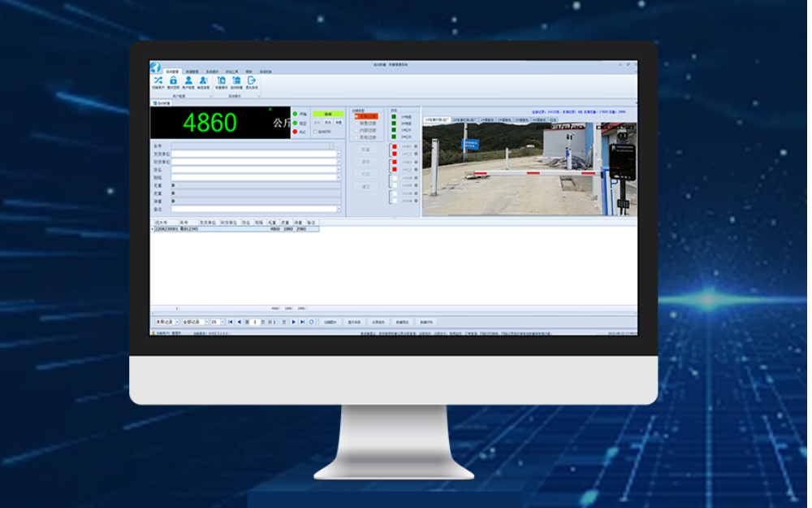Select the 内部过磅 internal weighing radio option

[366, 130]
